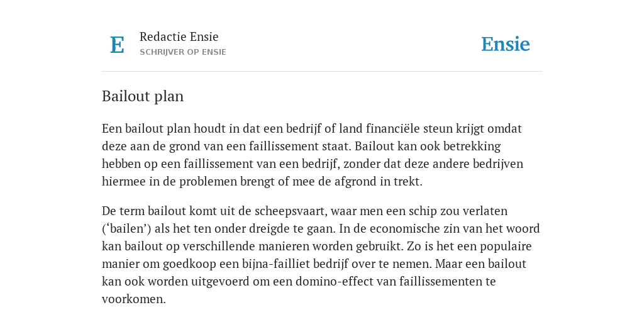This screenshot has width=644, height=322.
Task: Click the horizontal divider under the header
Action: point(322,72)
